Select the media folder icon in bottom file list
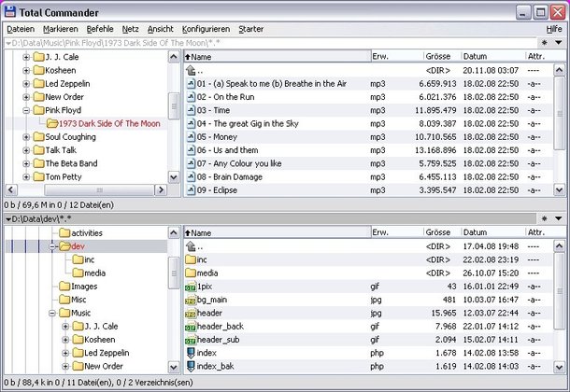The height and width of the screenshot is (392, 570). [190, 272]
